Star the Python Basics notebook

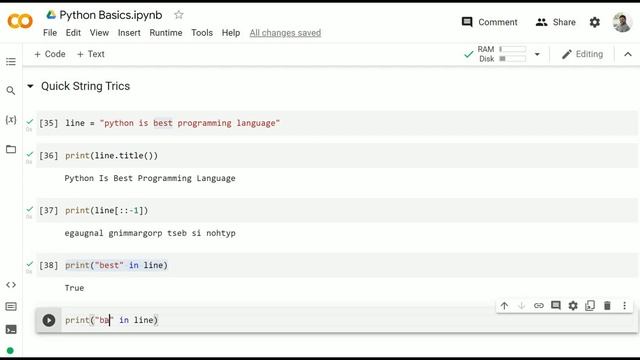click(x=178, y=15)
